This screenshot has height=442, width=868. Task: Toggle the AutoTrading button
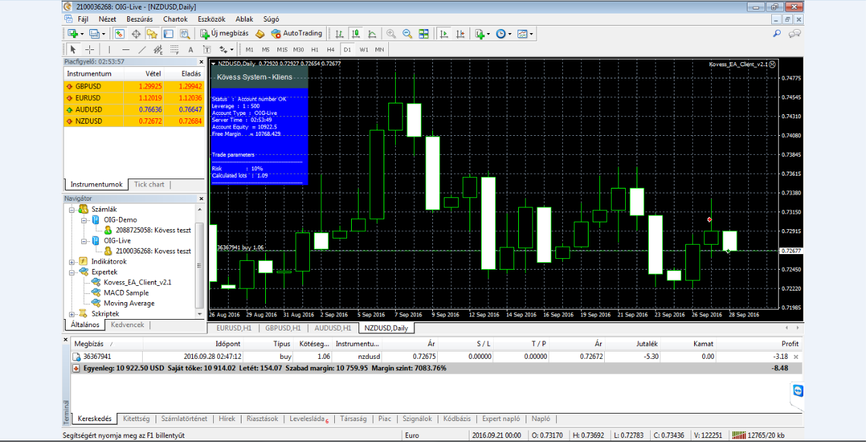[x=296, y=33]
